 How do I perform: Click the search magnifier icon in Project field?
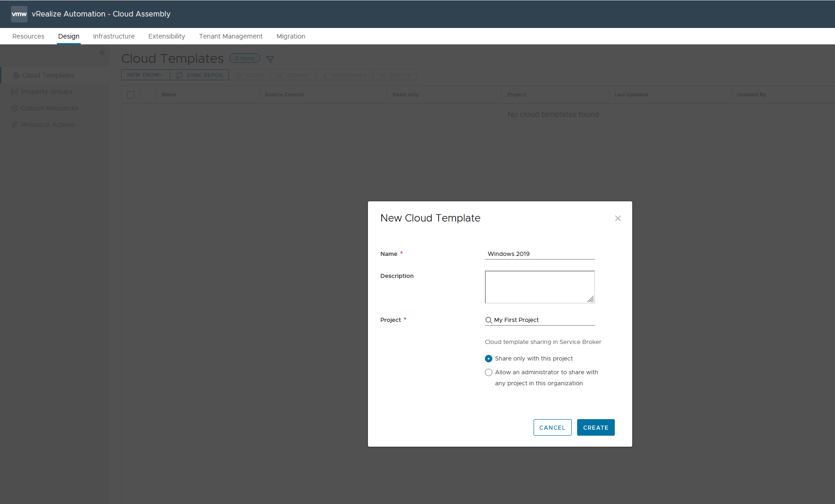pos(489,320)
